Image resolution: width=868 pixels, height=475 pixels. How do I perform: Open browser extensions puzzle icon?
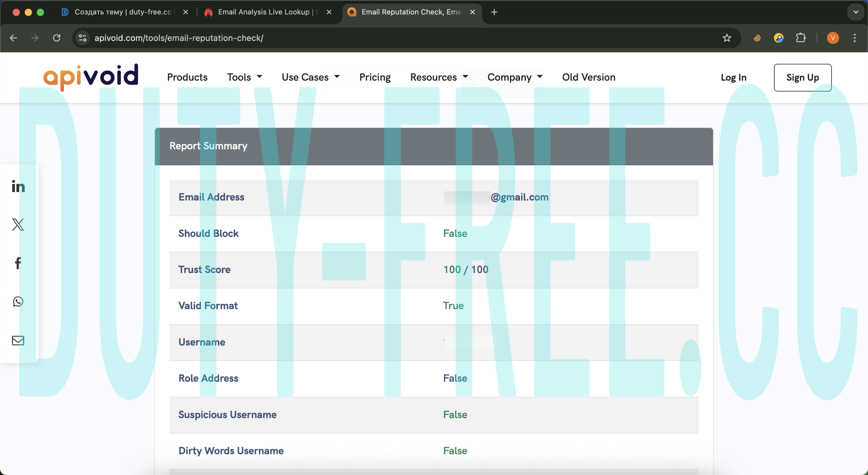800,38
